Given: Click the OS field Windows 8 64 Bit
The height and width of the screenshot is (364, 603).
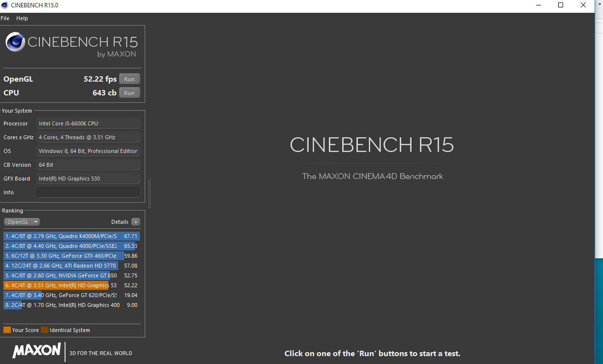Looking at the screenshot, I should pyautogui.click(x=88, y=151).
